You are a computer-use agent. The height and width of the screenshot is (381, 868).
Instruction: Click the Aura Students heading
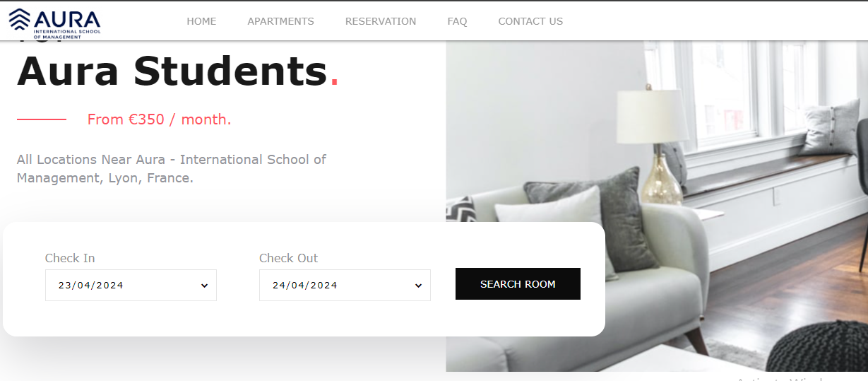coord(178,71)
